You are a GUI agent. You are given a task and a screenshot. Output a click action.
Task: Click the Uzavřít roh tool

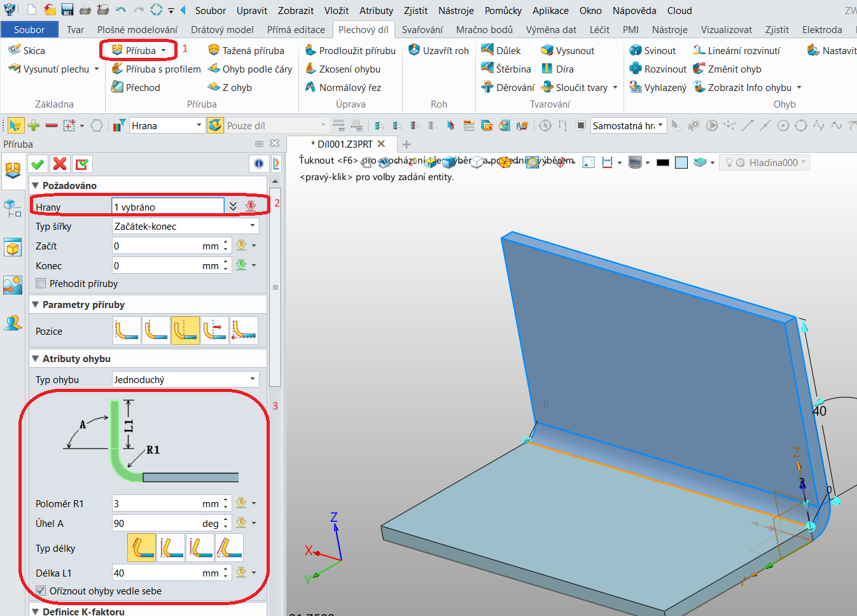click(x=438, y=50)
